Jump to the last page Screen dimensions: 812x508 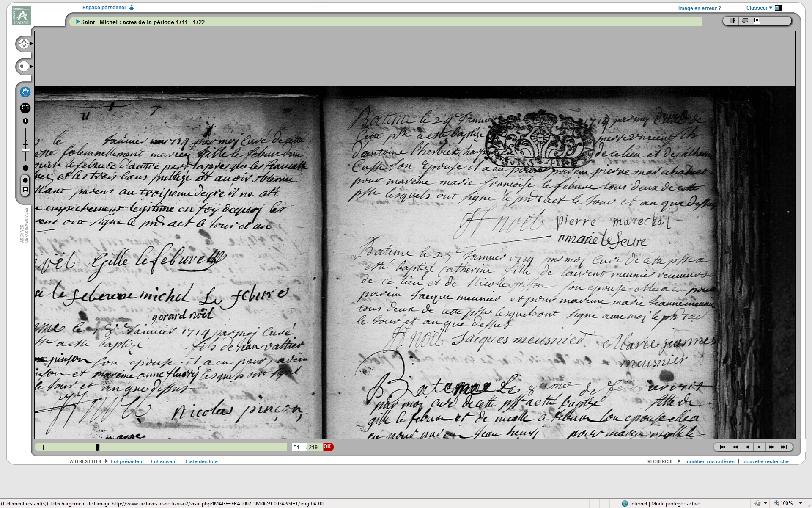pos(784,447)
